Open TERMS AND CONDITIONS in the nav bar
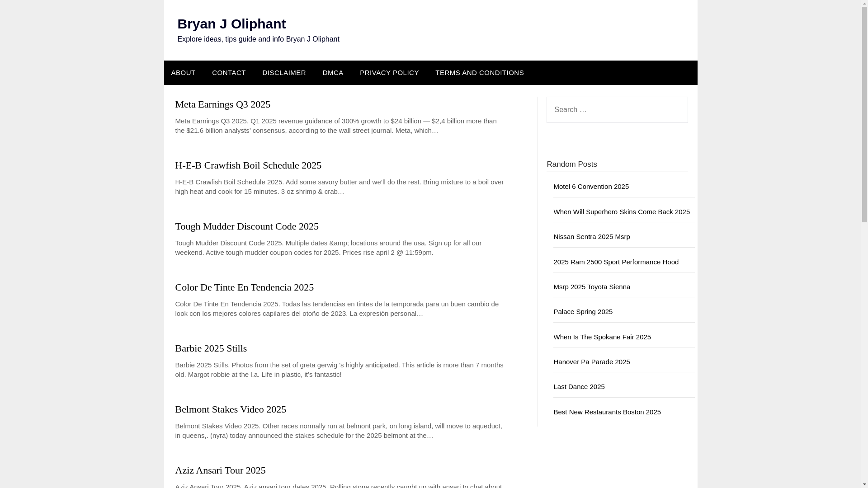The width and height of the screenshot is (868, 488). tap(480, 73)
